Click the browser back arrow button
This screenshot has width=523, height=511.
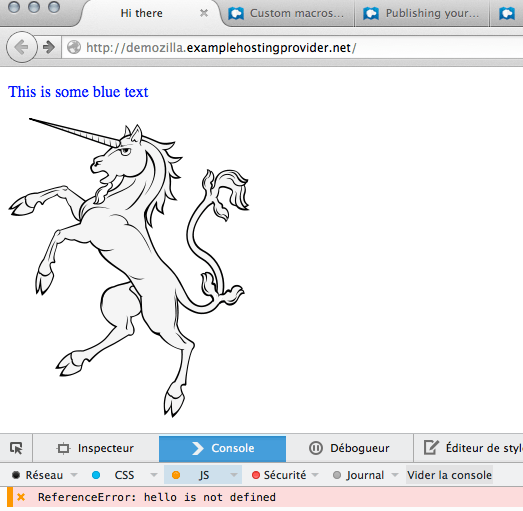pyautogui.click(x=21, y=47)
